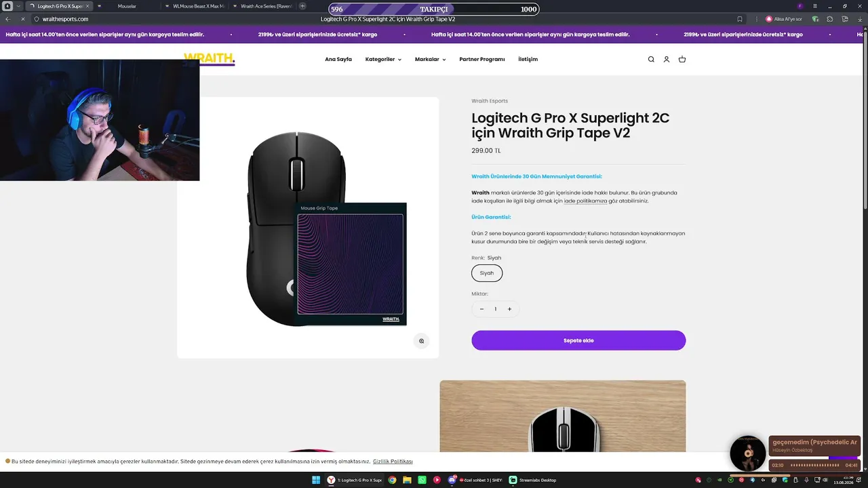Click the wooden desk mouse photo
The image size is (868, 488).
pos(563,416)
